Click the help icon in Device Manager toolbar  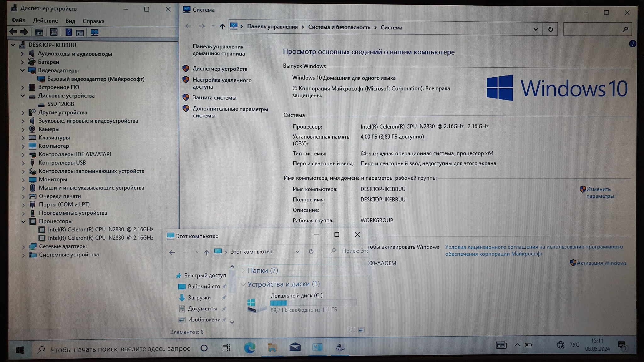click(69, 32)
